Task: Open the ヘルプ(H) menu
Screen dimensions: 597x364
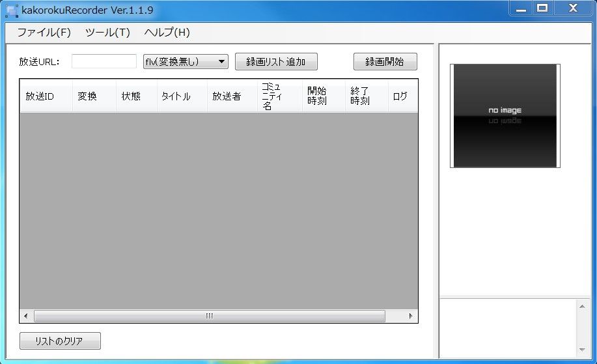Action: tap(167, 33)
